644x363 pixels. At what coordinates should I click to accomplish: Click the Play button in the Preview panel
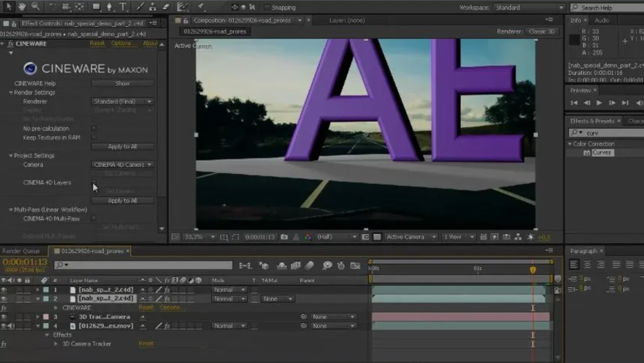(599, 103)
